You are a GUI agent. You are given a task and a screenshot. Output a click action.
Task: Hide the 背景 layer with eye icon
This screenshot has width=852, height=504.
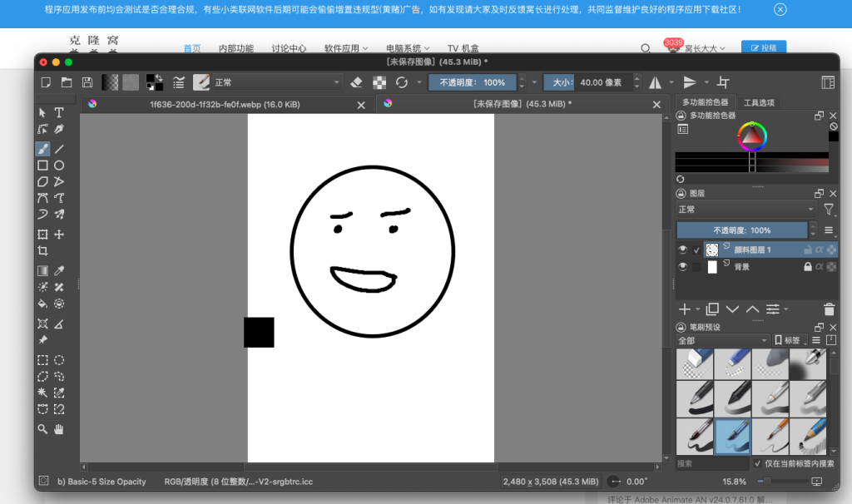click(683, 266)
